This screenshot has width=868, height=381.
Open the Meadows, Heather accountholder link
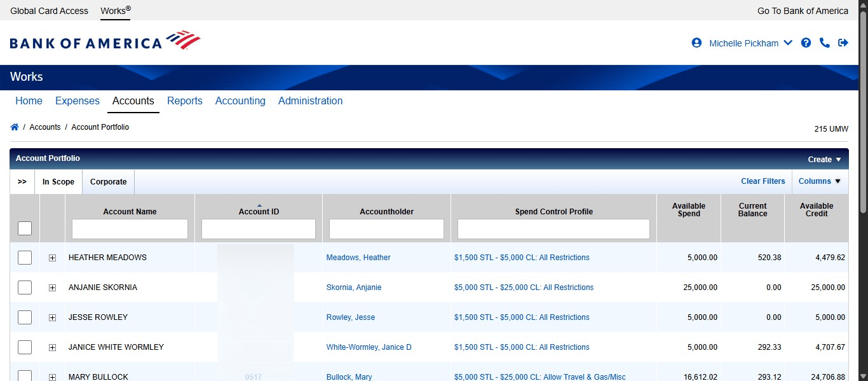coord(358,258)
